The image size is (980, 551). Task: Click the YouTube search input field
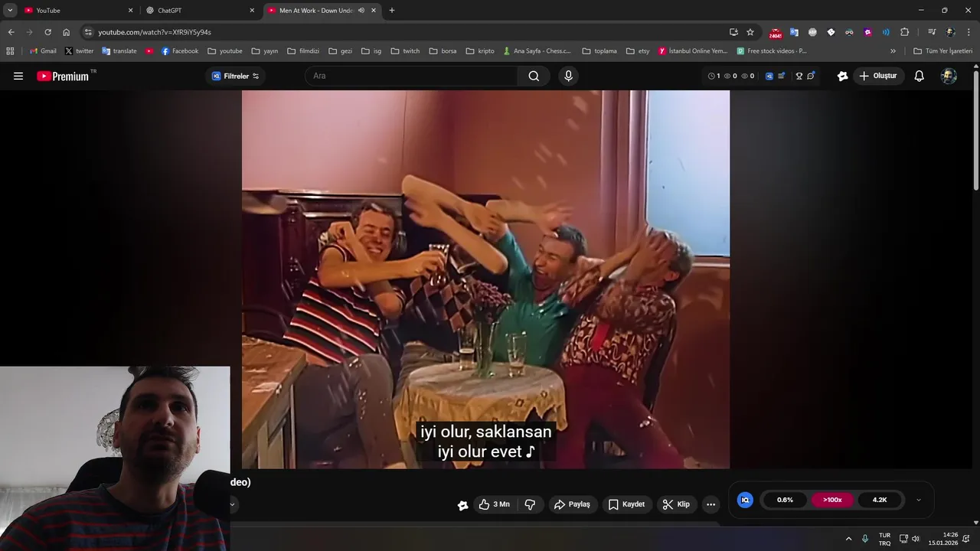pyautogui.click(x=412, y=76)
